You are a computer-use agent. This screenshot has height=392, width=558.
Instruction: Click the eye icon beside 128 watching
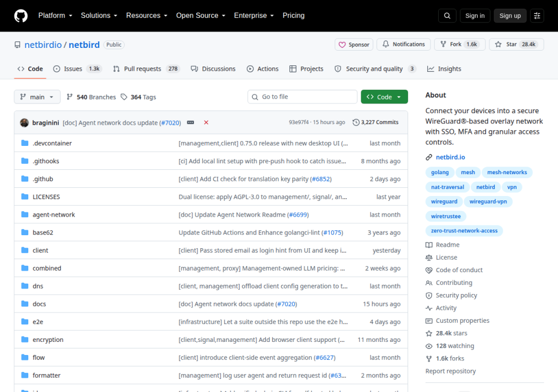click(429, 346)
